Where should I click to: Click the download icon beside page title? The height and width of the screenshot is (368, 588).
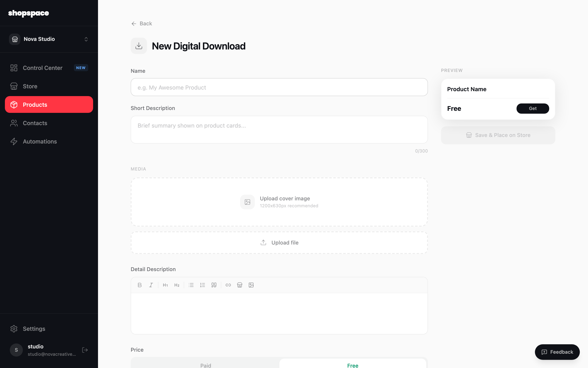click(x=139, y=46)
